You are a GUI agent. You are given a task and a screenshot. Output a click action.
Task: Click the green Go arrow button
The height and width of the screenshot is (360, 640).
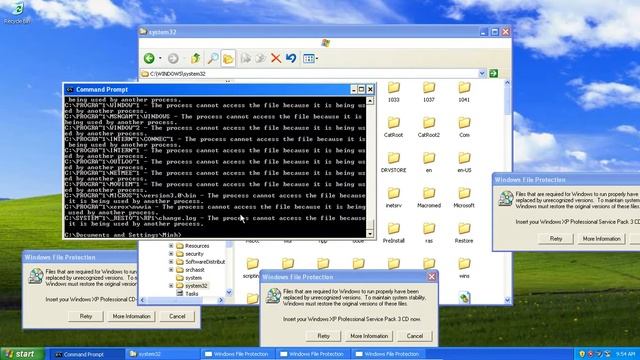coord(493,73)
